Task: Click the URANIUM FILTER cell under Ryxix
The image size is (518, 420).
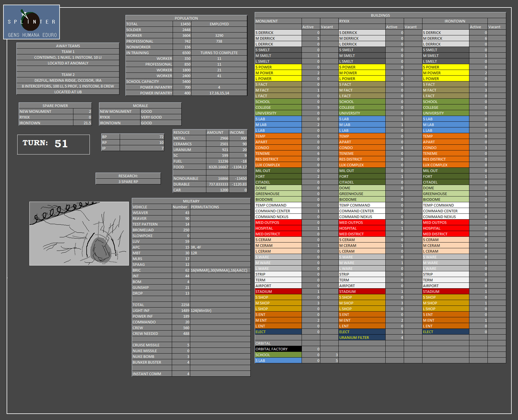Action: coord(362,337)
